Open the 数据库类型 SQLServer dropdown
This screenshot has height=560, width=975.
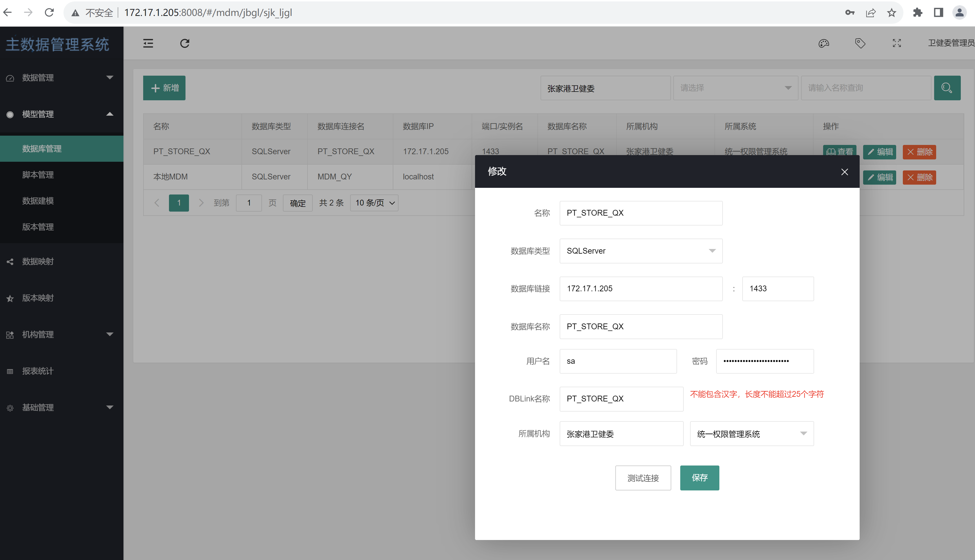coord(641,251)
